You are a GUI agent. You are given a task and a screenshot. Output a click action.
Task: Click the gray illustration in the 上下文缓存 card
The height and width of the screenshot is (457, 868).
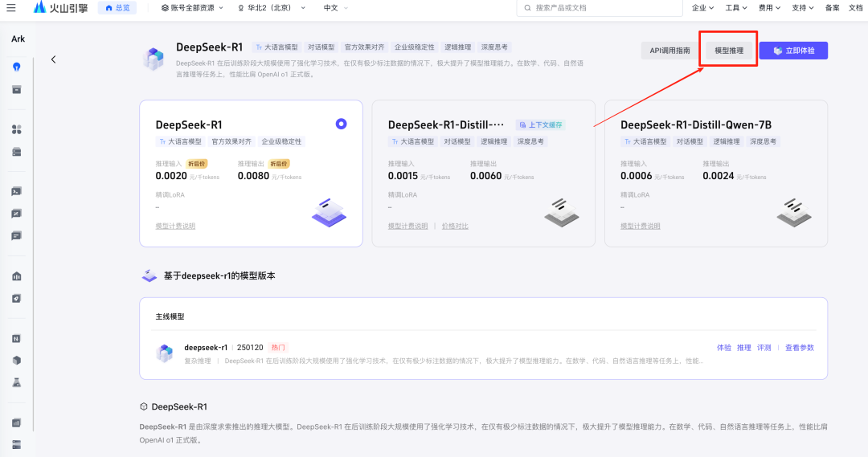click(x=561, y=213)
